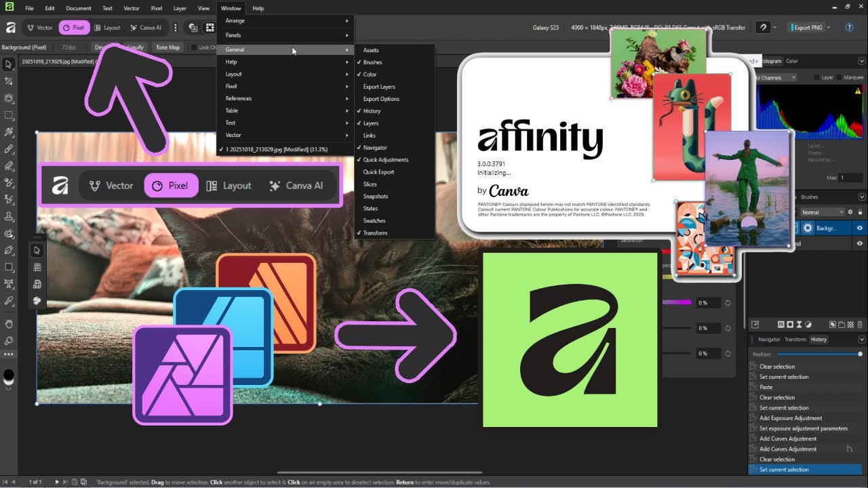This screenshot has height=488, width=868.
Task: Switch to small Vector persona in top toolbar
Action: point(40,28)
